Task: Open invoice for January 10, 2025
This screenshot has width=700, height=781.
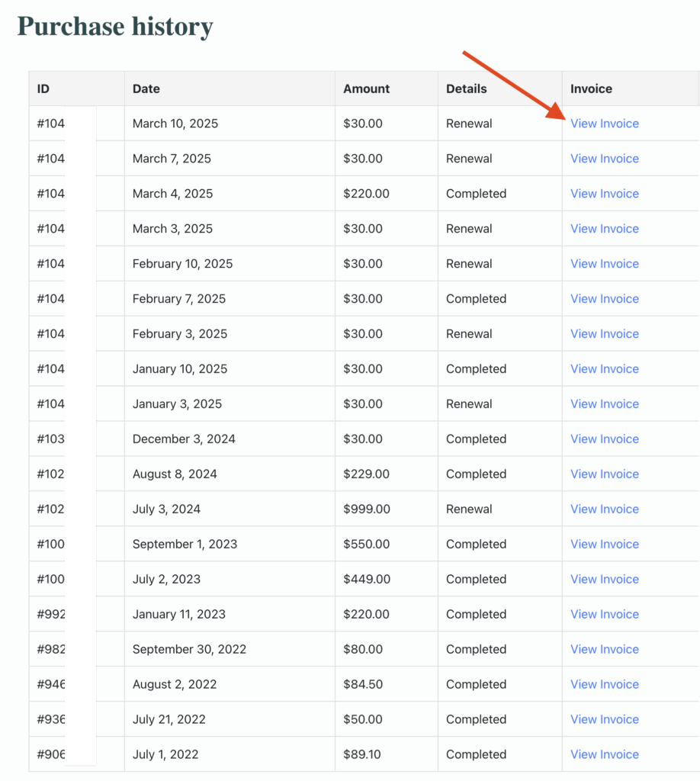Action: coord(604,369)
